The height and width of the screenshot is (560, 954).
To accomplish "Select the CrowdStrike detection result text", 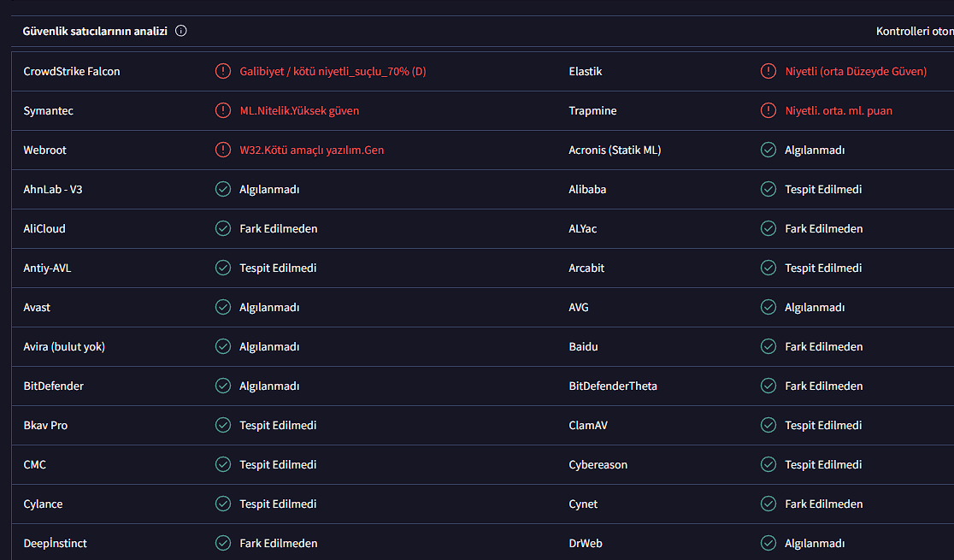I will point(333,71).
